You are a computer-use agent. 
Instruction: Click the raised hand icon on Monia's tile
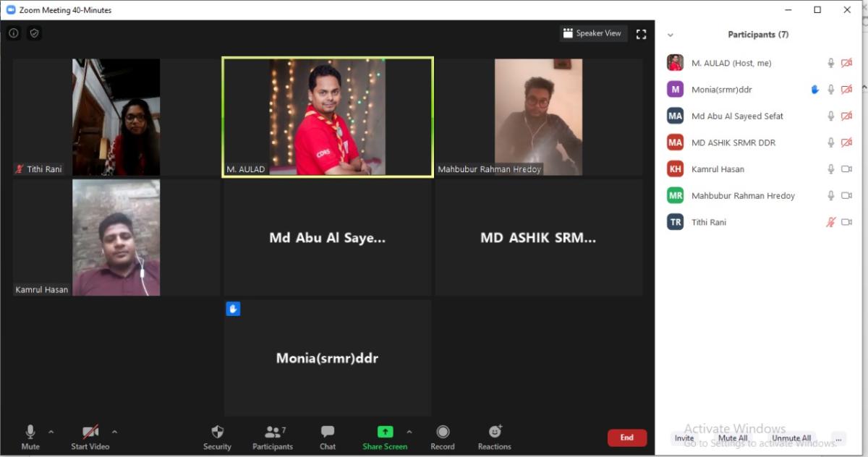pyautogui.click(x=233, y=309)
